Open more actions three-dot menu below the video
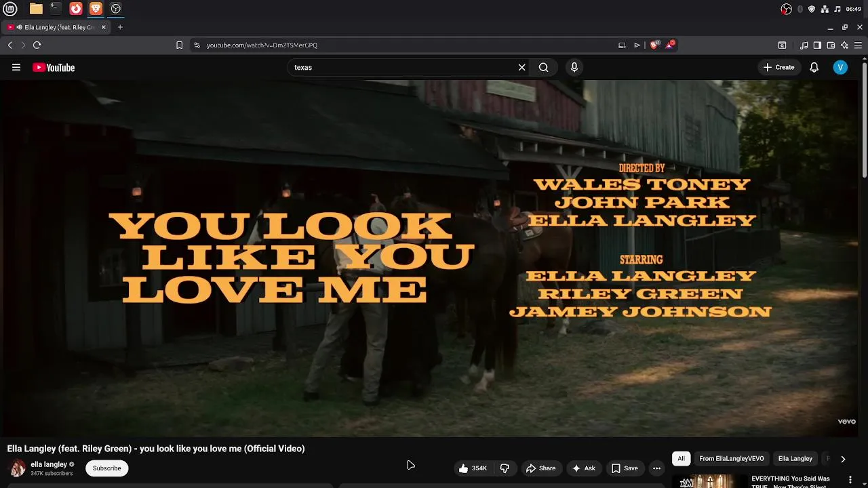The image size is (868, 488). 656,468
